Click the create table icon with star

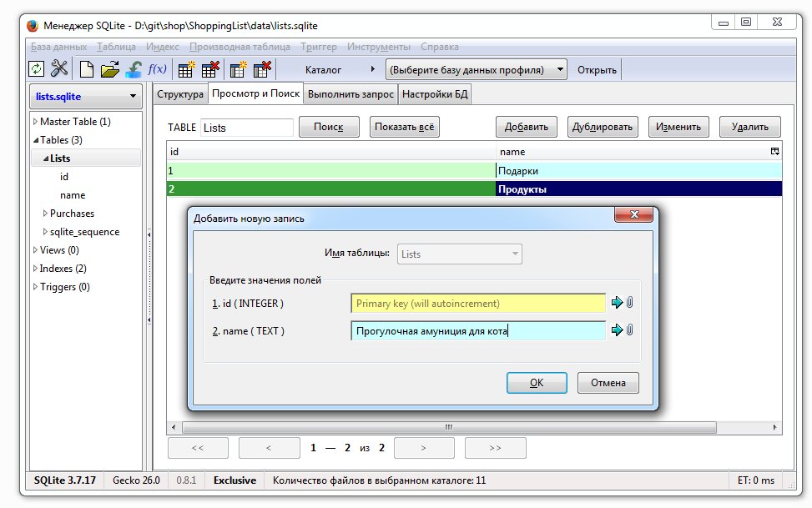pos(186,69)
